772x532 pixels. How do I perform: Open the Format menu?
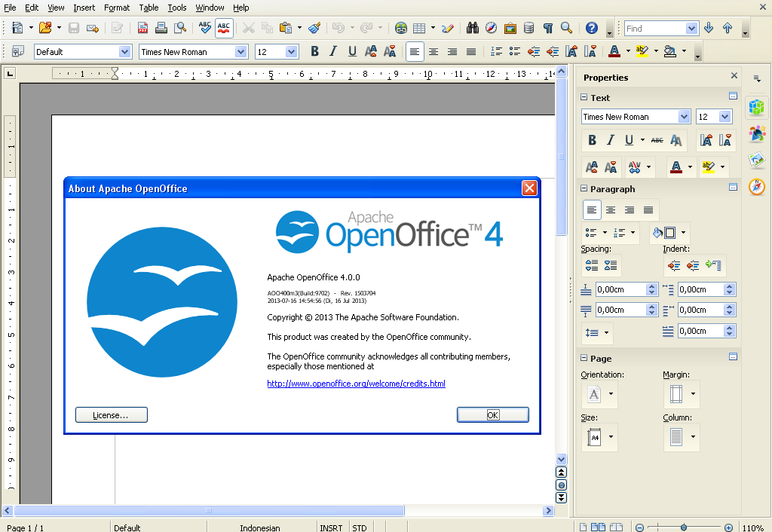pyautogui.click(x=117, y=8)
